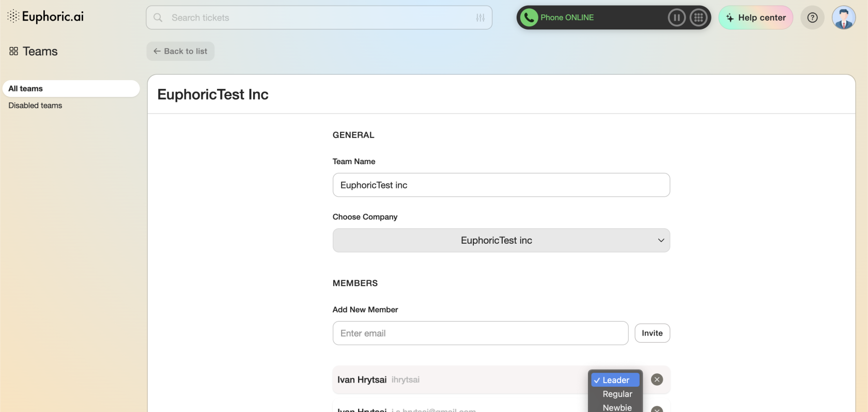This screenshot has height=412, width=868.
Task: Select the Leader role option
Action: tap(615, 380)
